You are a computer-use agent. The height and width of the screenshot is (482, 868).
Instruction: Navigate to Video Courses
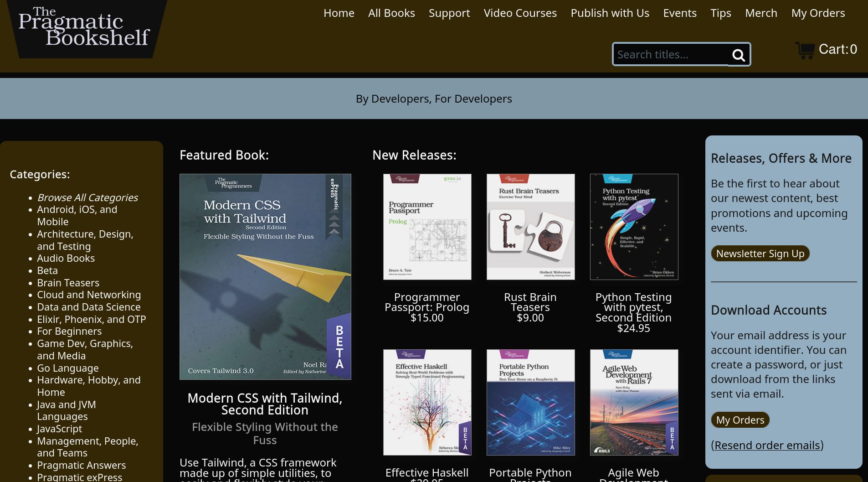click(x=520, y=13)
